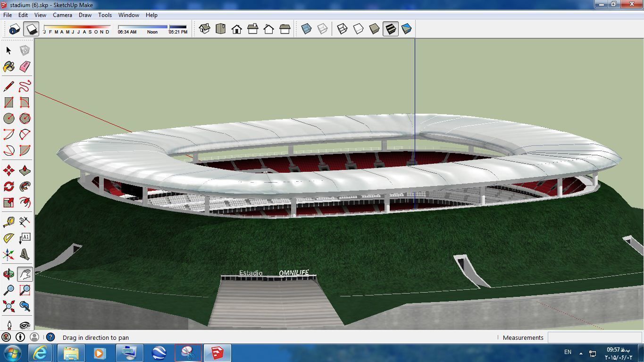Viewport: 644px width, 362px height.
Task: Switch to Right view
Action: [252, 29]
